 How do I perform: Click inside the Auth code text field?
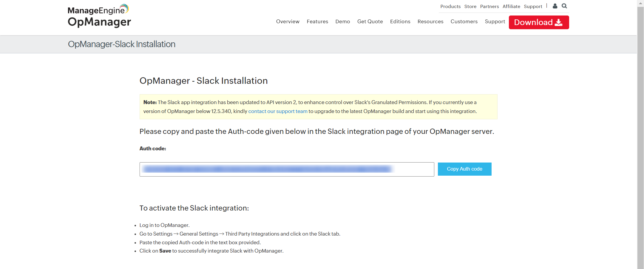286,169
